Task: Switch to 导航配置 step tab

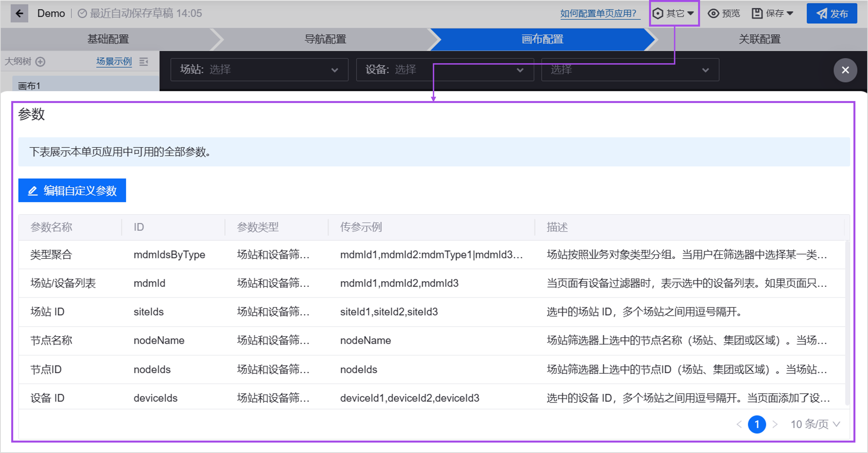Action: pyautogui.click(x=325, y=39)
